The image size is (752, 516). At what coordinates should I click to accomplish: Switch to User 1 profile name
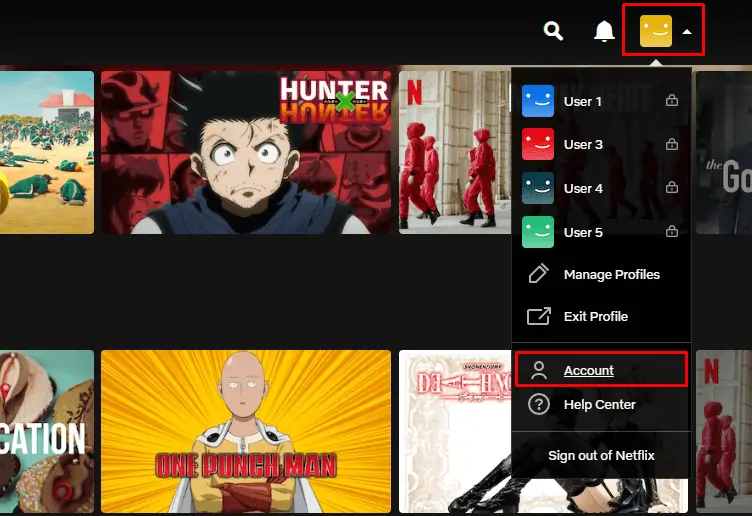point(583,101)
